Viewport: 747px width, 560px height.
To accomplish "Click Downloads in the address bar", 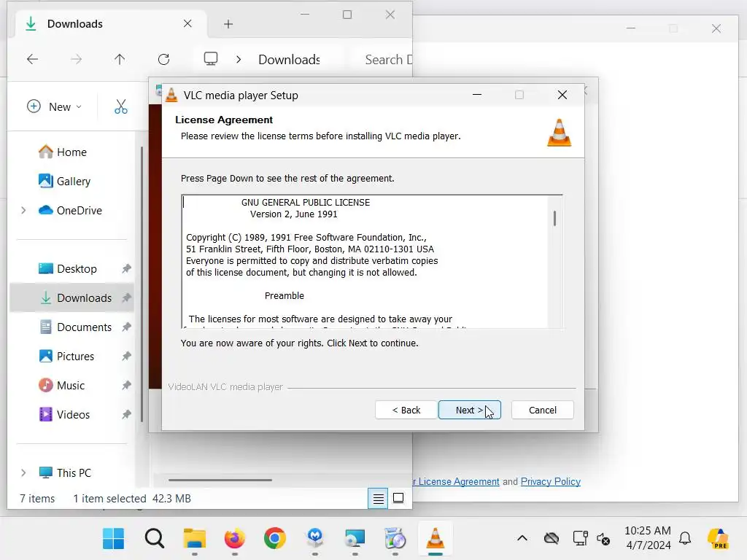I will click(289, 60).
